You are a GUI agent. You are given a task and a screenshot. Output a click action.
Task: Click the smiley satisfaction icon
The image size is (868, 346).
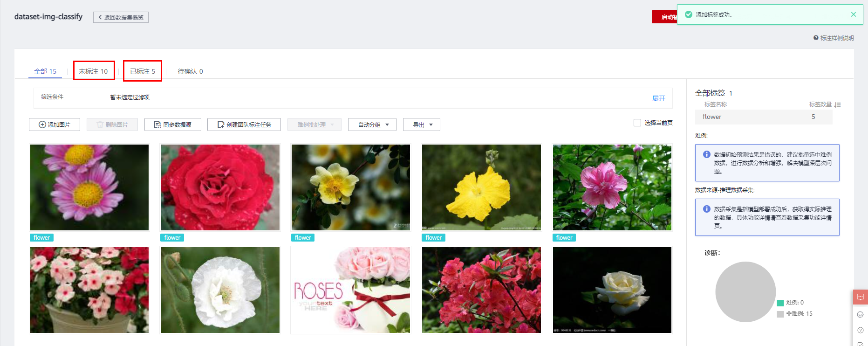pyautogui.click(x=861, y=314)
